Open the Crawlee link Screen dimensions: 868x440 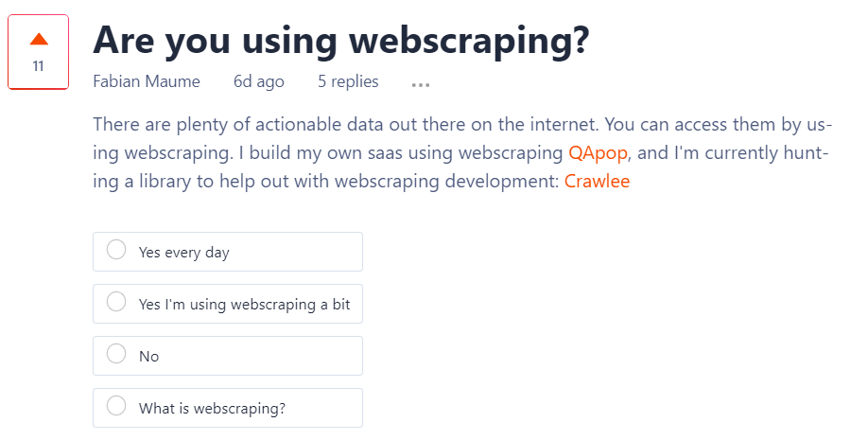pos(597,182)
